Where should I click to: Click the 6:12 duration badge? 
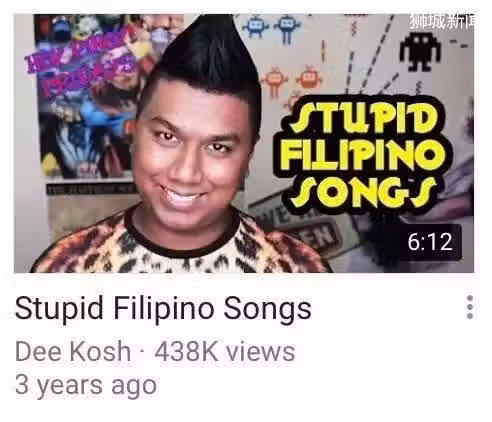tap(430, 242)
